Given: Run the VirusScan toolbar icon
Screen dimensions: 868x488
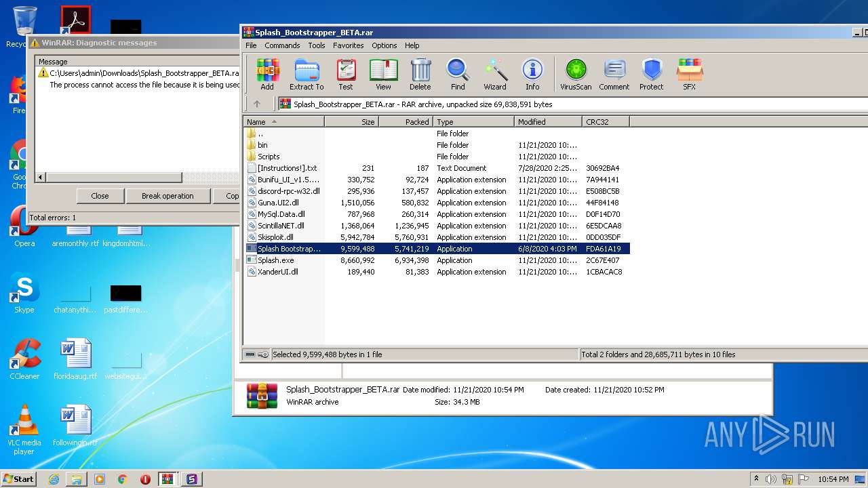Looking at the screenshot, I should click(576, 74).
